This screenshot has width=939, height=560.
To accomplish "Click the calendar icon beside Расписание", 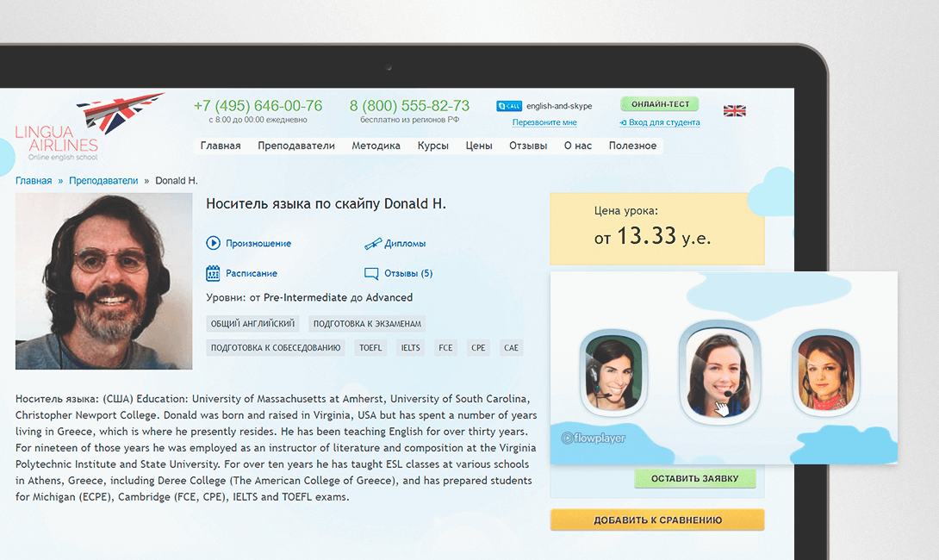I will [213, 273].
